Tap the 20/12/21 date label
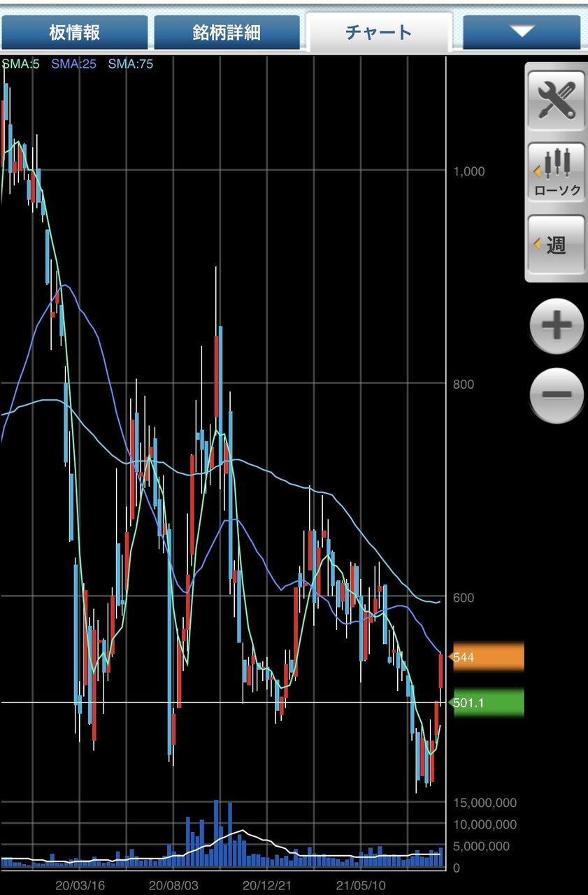 point(266,885)
